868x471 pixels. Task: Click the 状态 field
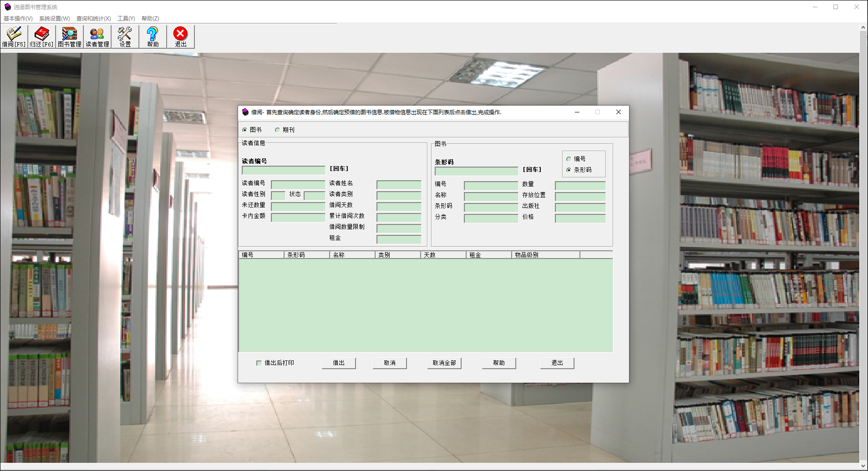315,196
